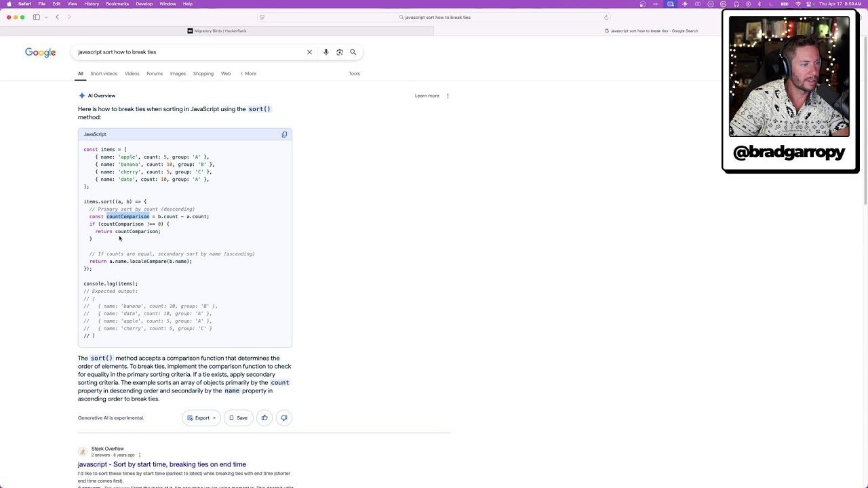Open the History menu

pos(92,4)
